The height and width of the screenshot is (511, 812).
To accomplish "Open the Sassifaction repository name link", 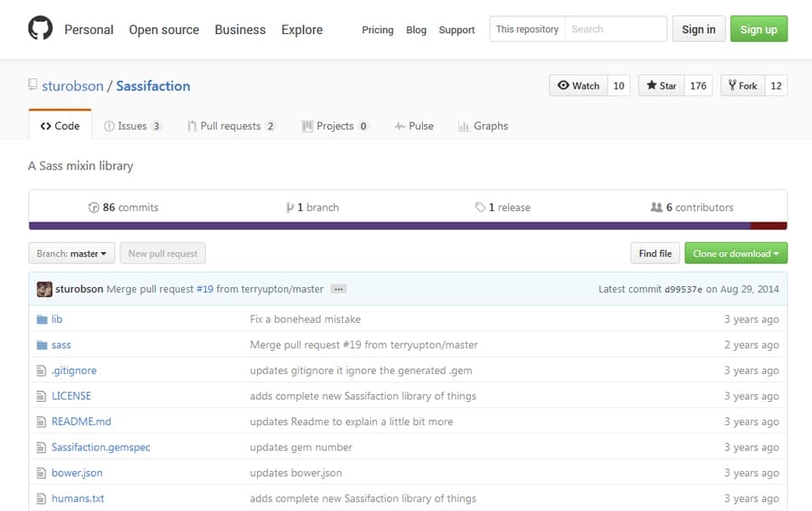I will [152, 86].
